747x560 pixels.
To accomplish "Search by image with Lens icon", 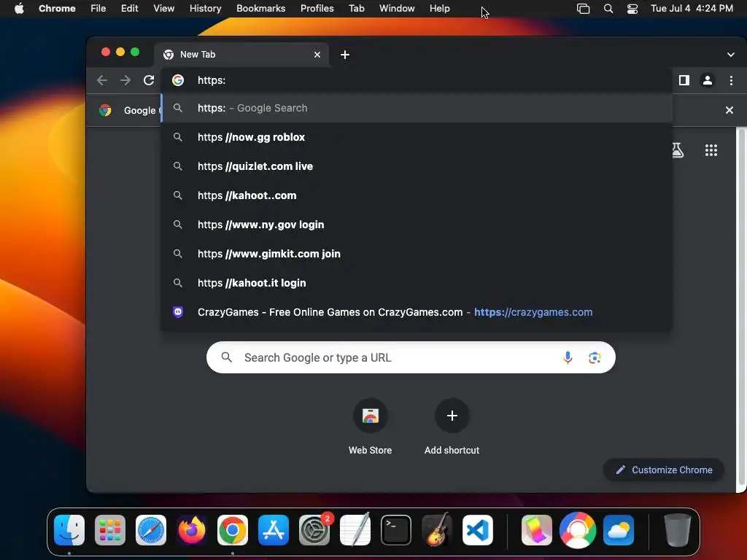I will 594,357.
